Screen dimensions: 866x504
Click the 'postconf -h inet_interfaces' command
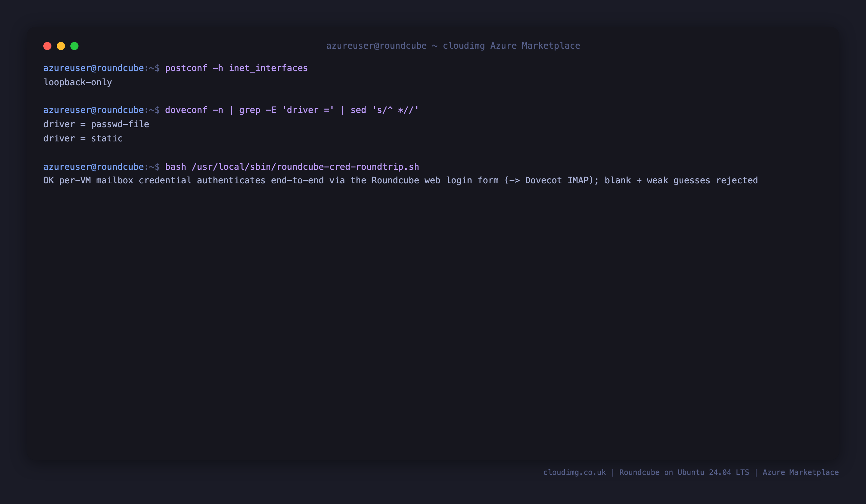pyautogui.click(x=236, y=68)
